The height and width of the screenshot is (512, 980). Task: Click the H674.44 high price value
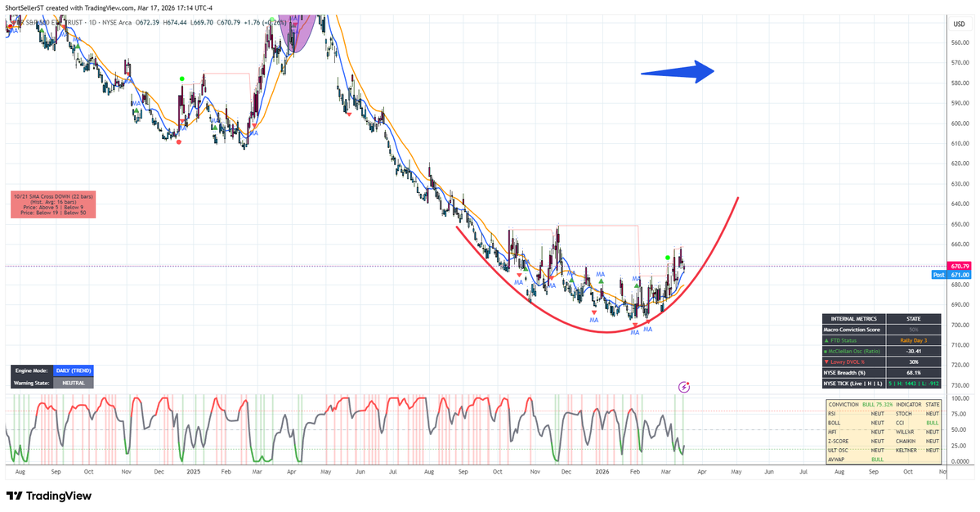[x=174, y=23]
